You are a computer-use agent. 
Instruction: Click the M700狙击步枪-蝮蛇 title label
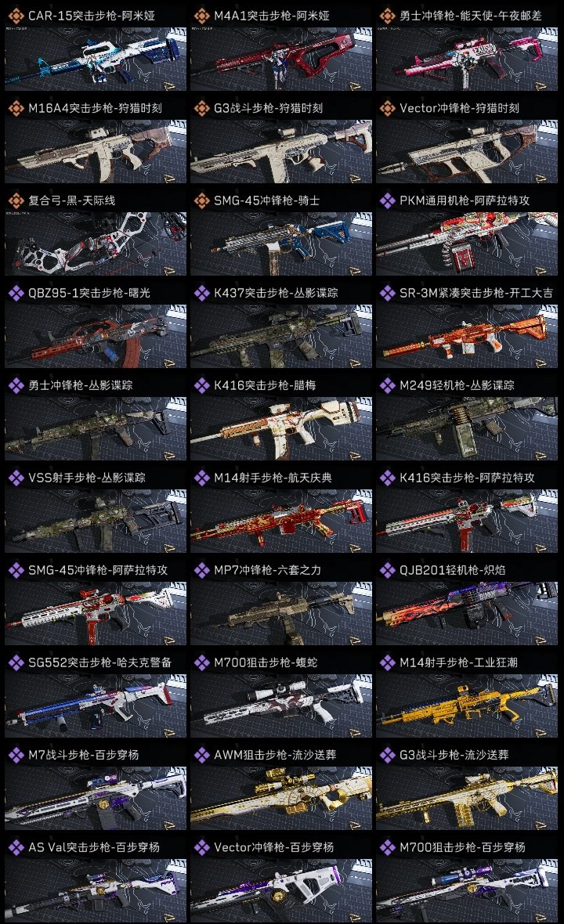pyautogui.click(x=266, y=662)
